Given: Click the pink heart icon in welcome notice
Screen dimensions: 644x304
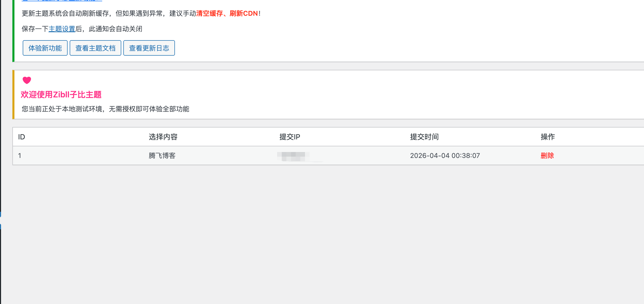Looking at the screenshot, I should pos(27,80).
